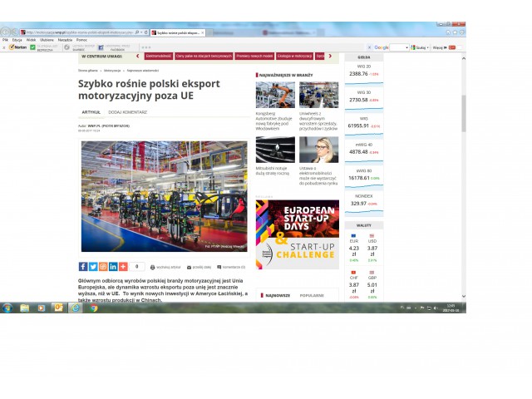
Task: Launch Chrome from the taskbar
Action: (93, 308)
